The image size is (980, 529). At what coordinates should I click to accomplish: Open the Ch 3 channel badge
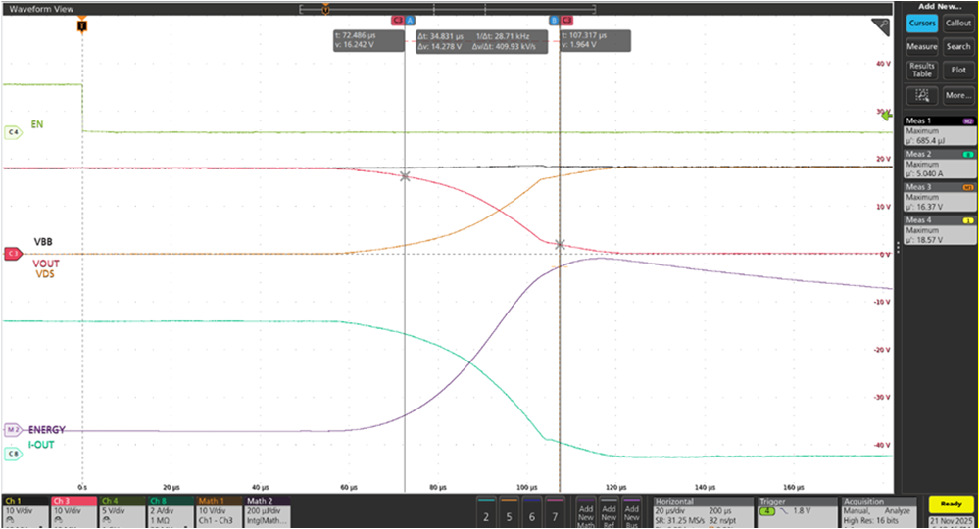point(73,511)
